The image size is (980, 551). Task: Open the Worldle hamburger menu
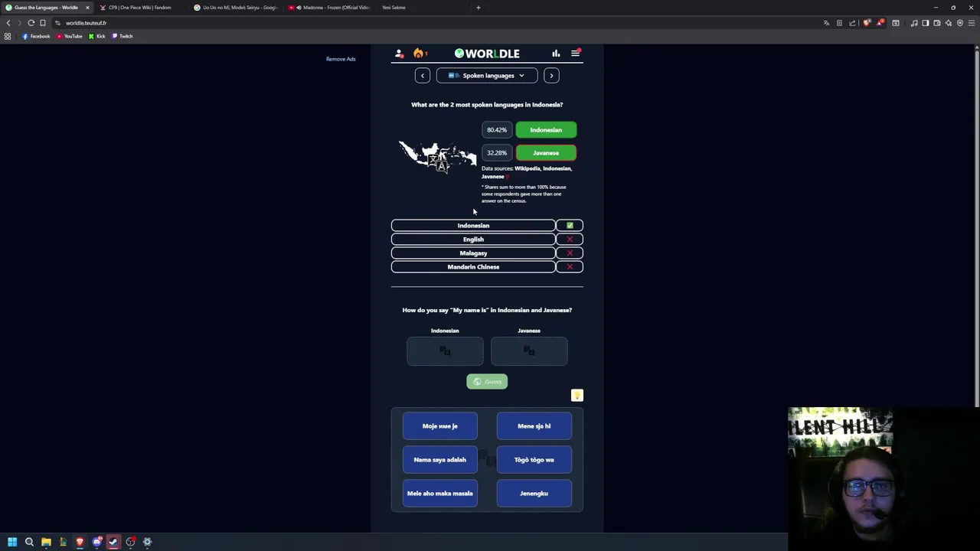[575, 54]
